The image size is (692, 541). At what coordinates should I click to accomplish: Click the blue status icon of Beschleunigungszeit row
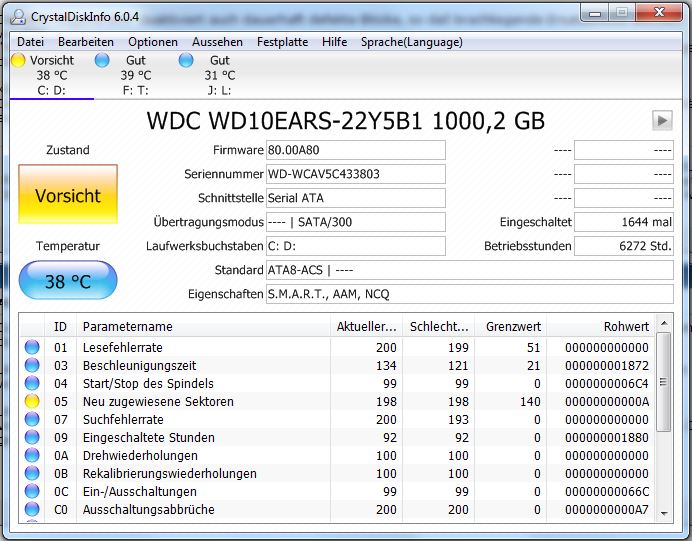tap(32, 365)
